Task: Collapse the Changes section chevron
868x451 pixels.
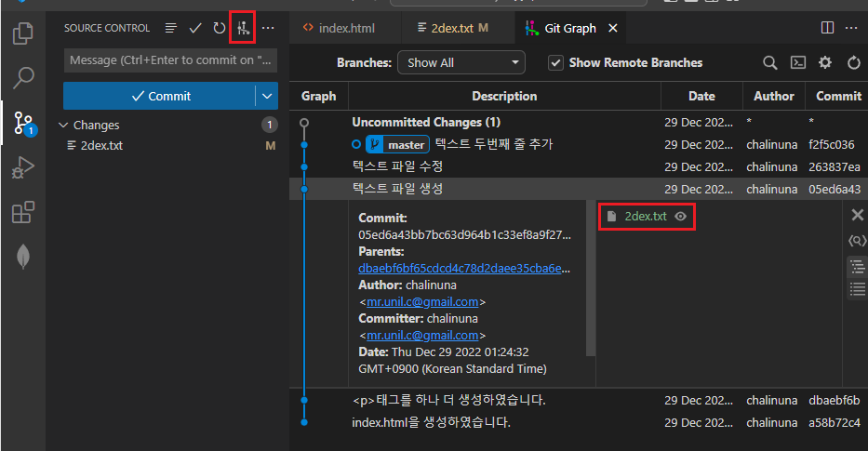Action: pos(63,125)
